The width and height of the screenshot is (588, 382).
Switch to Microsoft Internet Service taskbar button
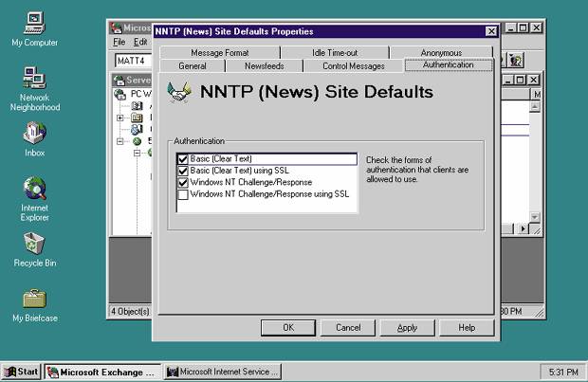click(x=223, y=372)
